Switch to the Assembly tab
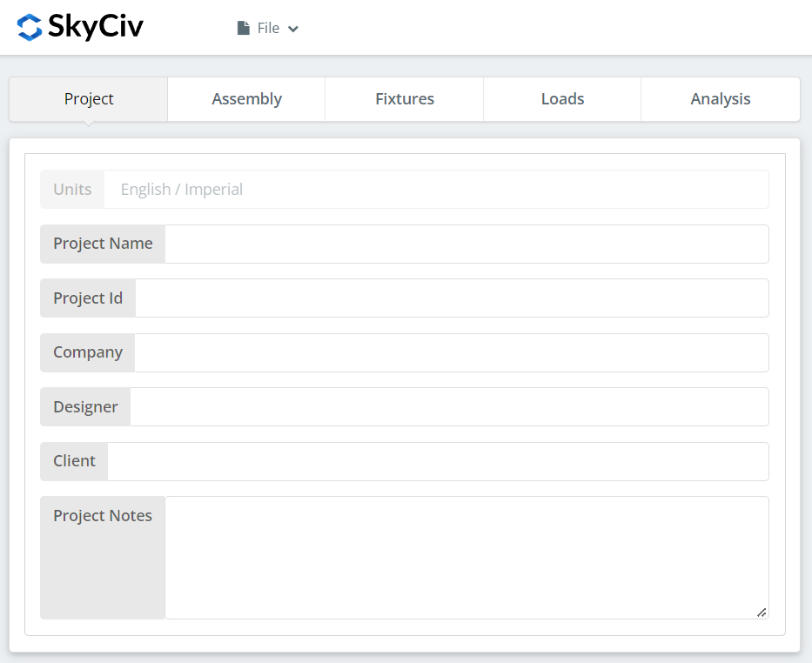The height and width of the screenshot is (663, 812). [x=246, y=99]
